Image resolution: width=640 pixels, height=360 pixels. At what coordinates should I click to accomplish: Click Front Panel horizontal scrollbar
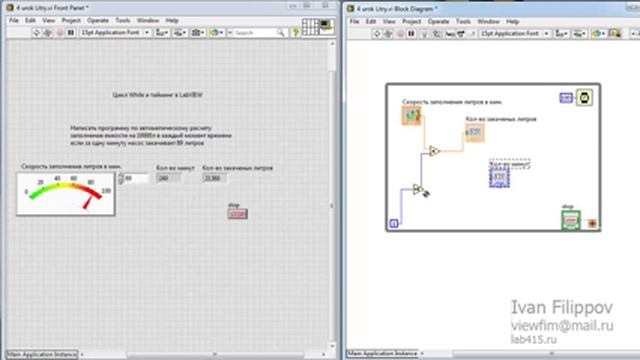(215, 355)
